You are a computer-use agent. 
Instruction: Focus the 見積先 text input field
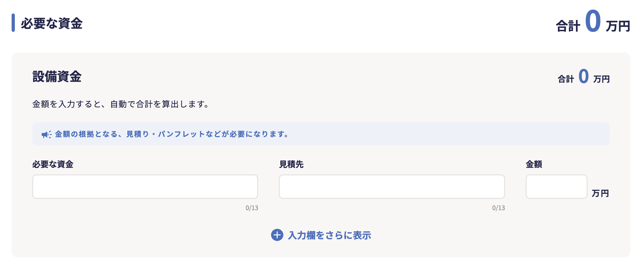click(392, 187)
